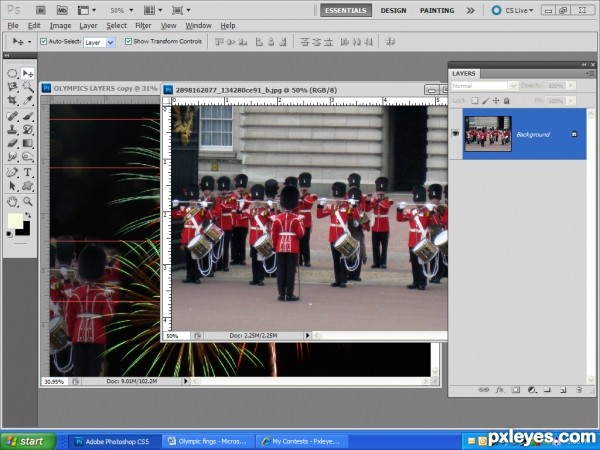This screenshot has width=600, height=450.
Task: Choose the Gradient tool
Action: [x=28, y=143]
